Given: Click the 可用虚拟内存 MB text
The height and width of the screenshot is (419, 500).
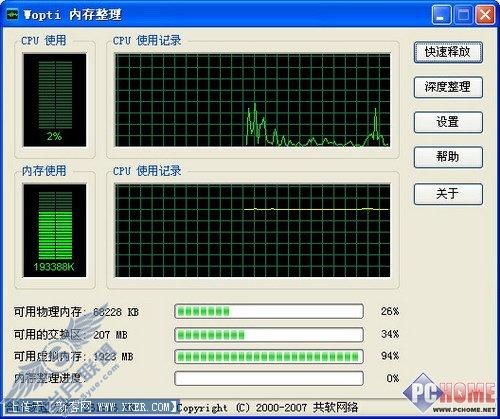Looking at the screenshot, I should tap(73, 356).
